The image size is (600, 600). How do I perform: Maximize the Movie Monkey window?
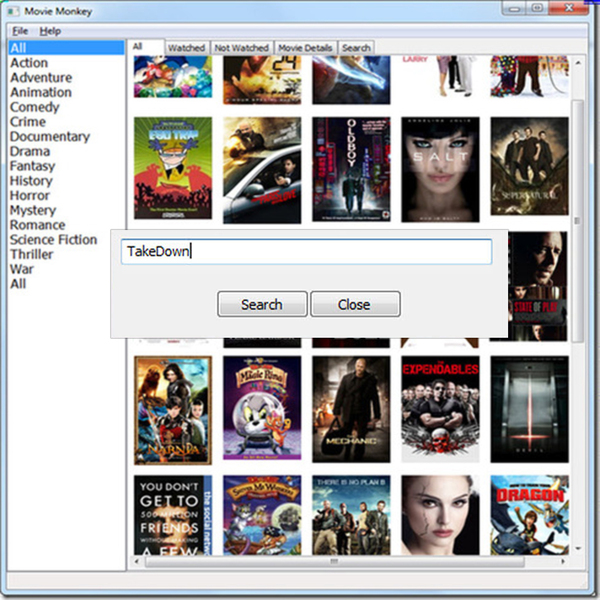point(537,8)
